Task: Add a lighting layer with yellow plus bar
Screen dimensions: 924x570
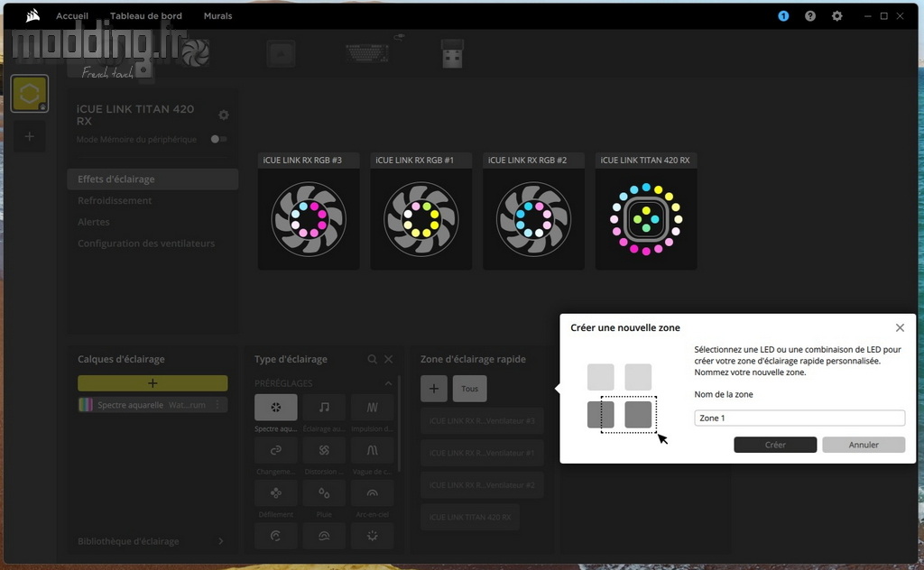Action: click(152, 383)
